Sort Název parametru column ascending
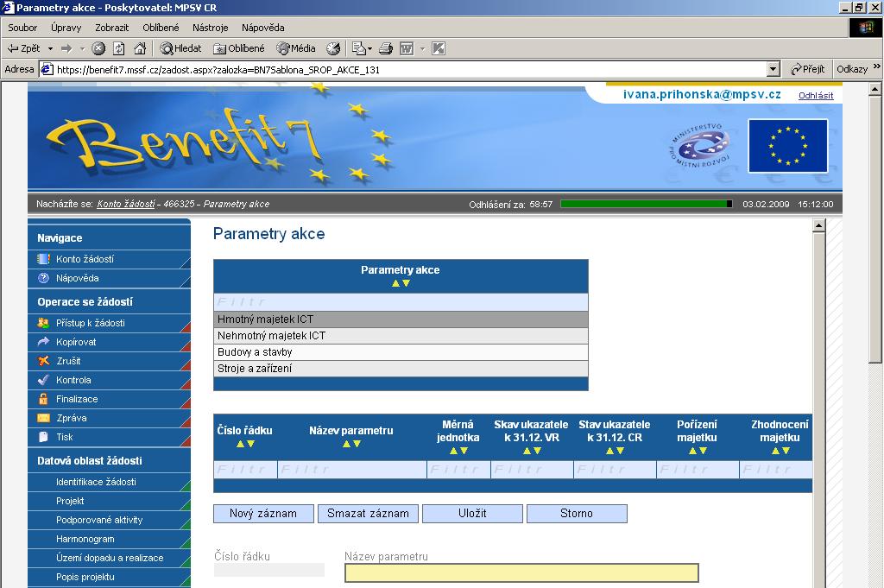884x588 pixels. pos(346,445)
